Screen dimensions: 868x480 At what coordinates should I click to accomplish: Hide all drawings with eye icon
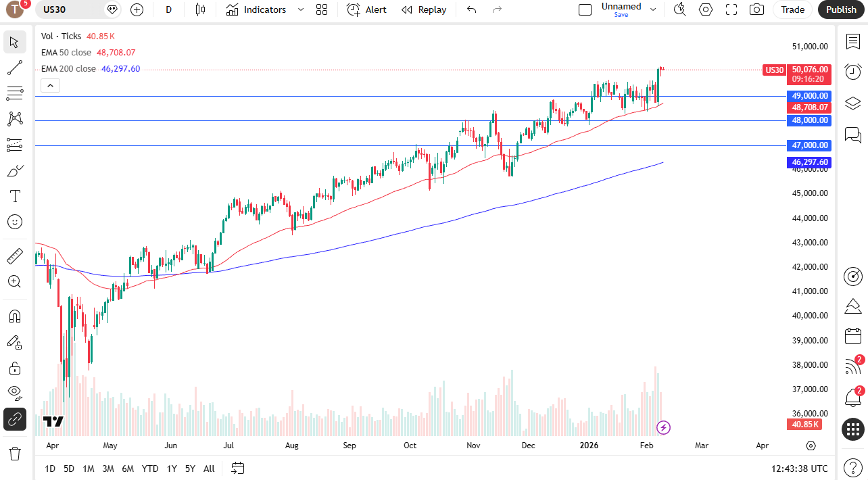click(15, 393)
